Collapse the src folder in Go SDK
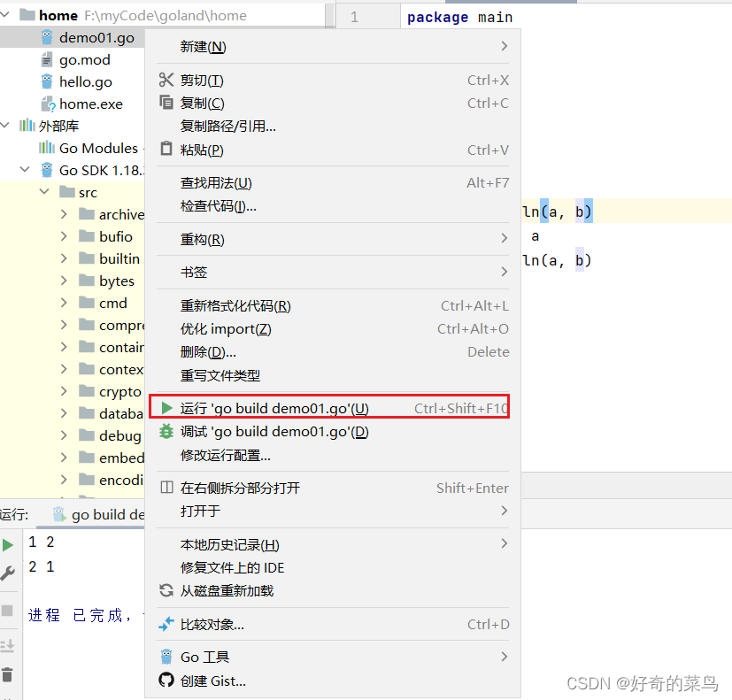732x700 pixels. (44, 191)
